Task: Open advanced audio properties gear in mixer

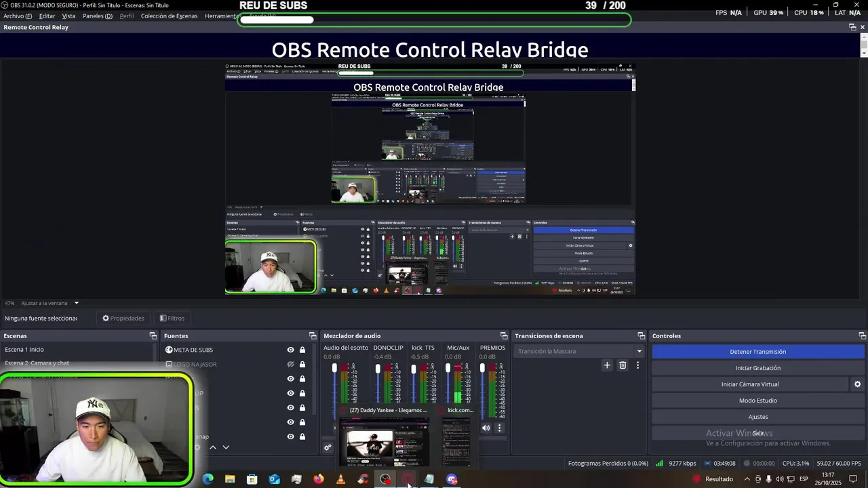Action: click(328, 447)
